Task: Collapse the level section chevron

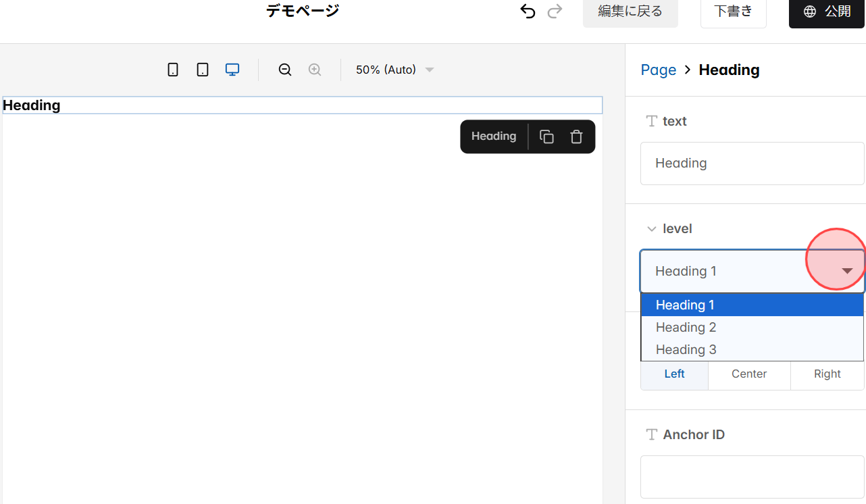Action: (651, 228)
